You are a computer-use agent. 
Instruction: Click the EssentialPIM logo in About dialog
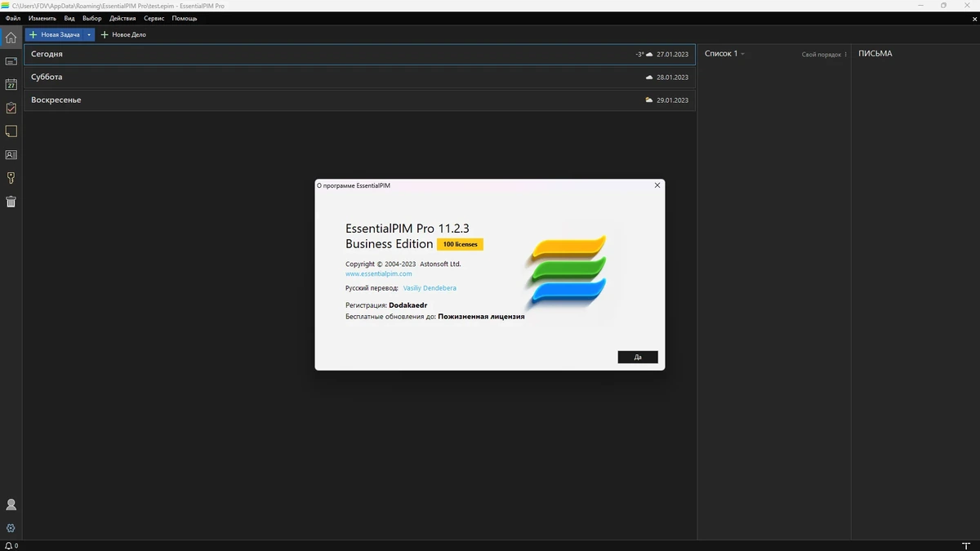[x=568, y=273]
